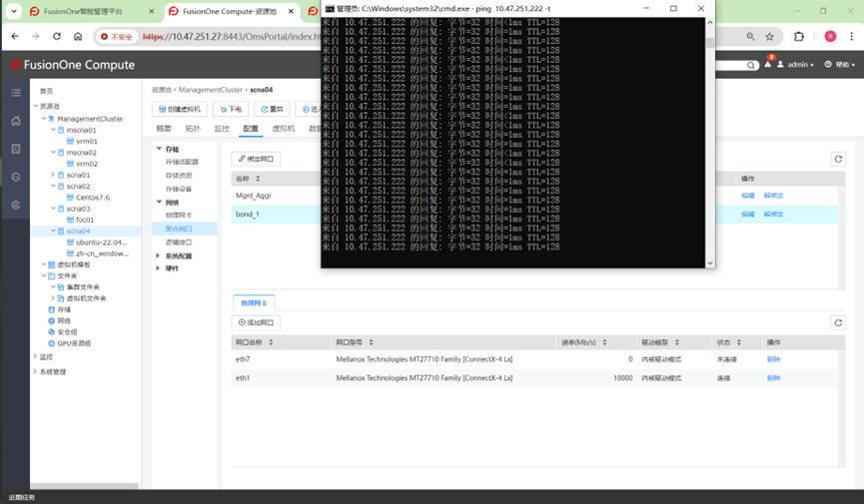Click the 重启 restart button
The height and width of the screenshot is (504, 864).
[x=273, y=109]
